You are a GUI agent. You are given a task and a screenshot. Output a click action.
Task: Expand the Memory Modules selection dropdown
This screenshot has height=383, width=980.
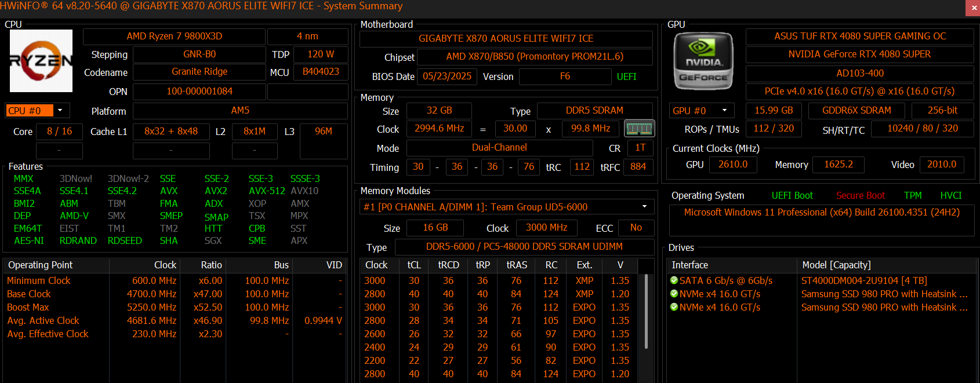point(644,207)
